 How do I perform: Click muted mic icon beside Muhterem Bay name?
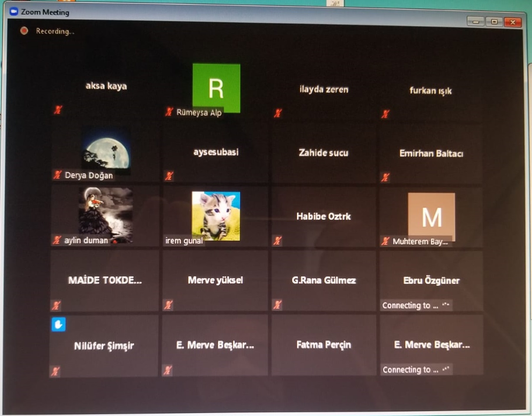pyautogui.click(x=385, y=242)
